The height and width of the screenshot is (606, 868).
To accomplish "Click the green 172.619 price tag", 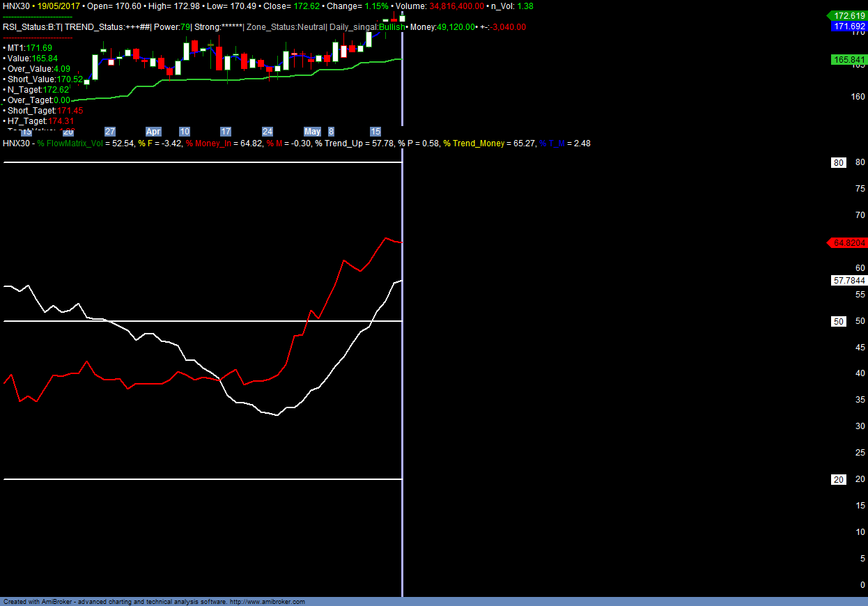I will [x=848, y=15].
